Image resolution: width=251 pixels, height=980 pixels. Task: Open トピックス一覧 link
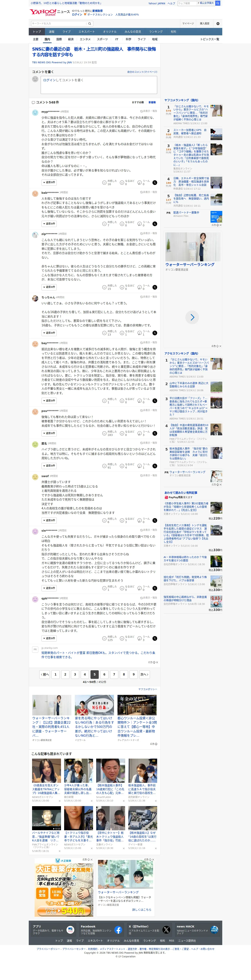[210, 39]
